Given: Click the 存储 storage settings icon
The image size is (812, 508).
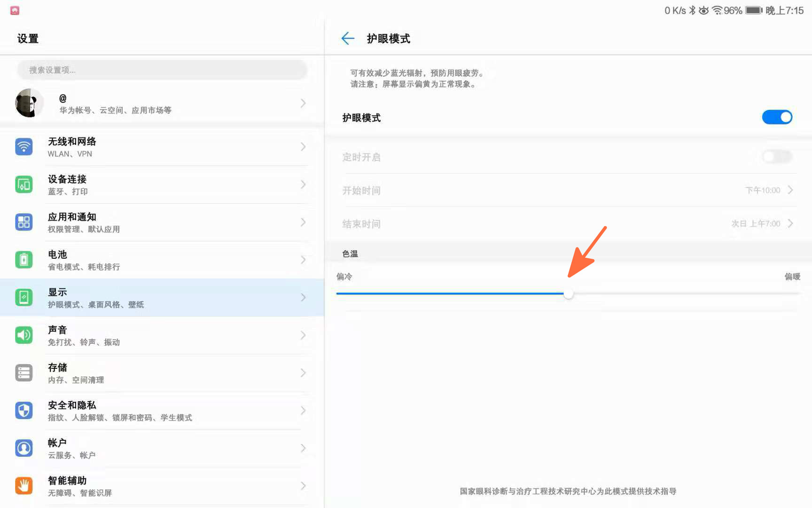Looking at the screenshot, I should pyautogui.click(x=24, y=373).
